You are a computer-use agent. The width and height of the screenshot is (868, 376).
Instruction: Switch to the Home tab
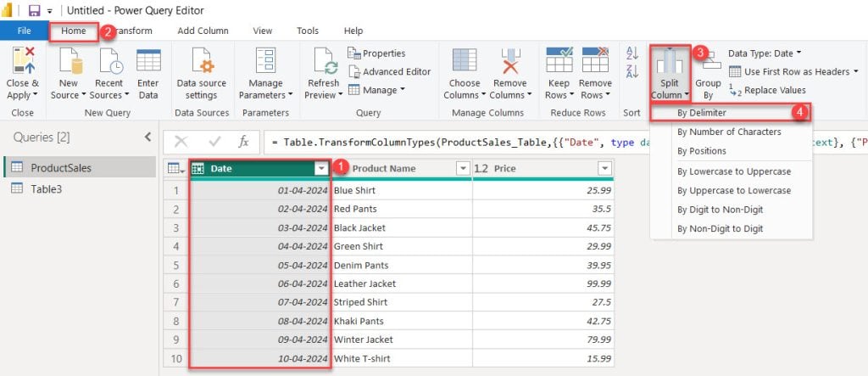(x=74, y=31)
